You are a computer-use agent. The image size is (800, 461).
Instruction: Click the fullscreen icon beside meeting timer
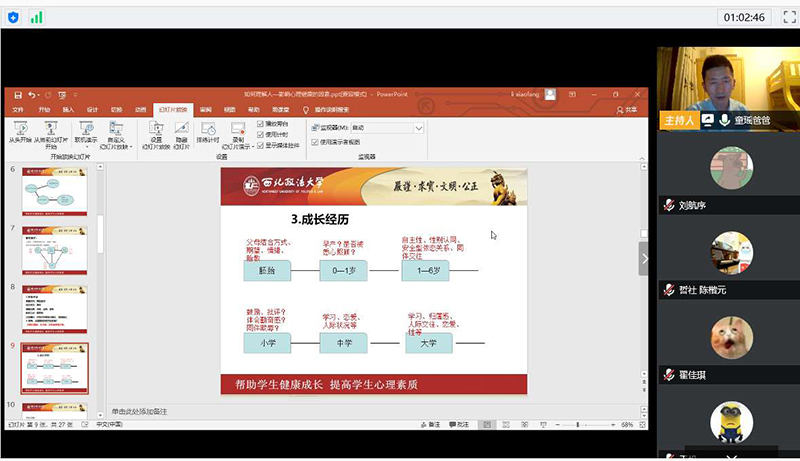coord(783,17)
